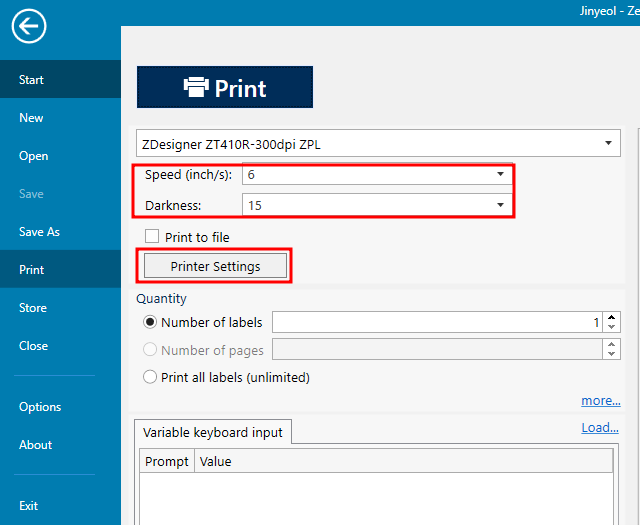Open Options from the sidebar
The height and width of the screenshot is (525, 640).
(x=60, y=407)
